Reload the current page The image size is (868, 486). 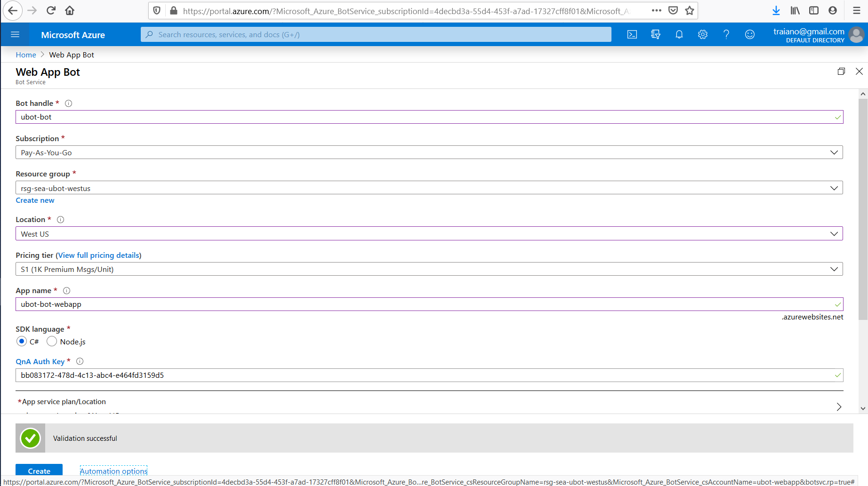(x=51, y=10)
